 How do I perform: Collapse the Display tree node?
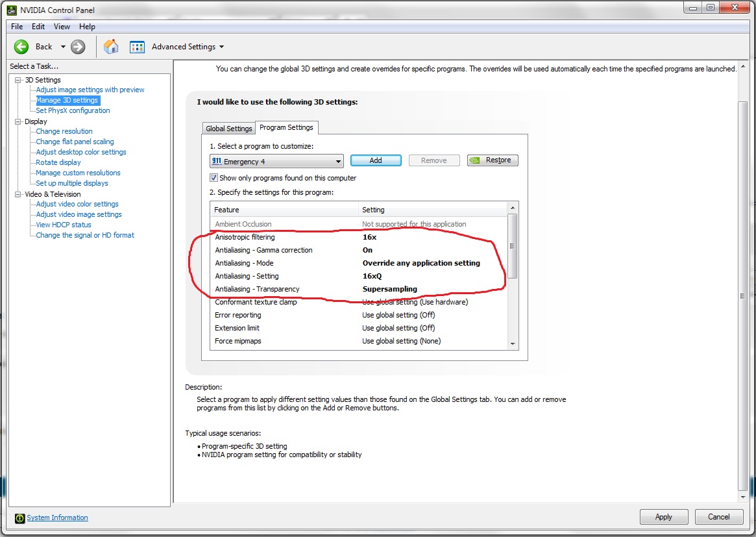pos(18,121)
